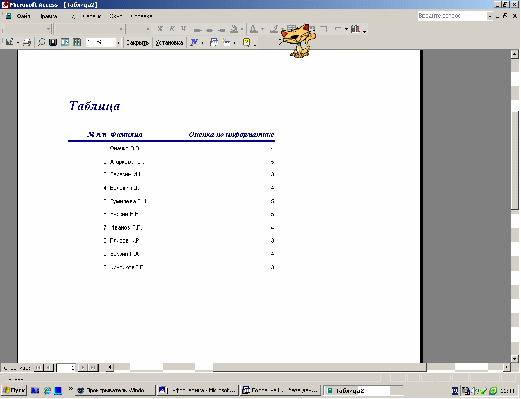Expand the Zoom percentage dropdown
The height and width of the screenshot is (399, 521).
(118, 43)
